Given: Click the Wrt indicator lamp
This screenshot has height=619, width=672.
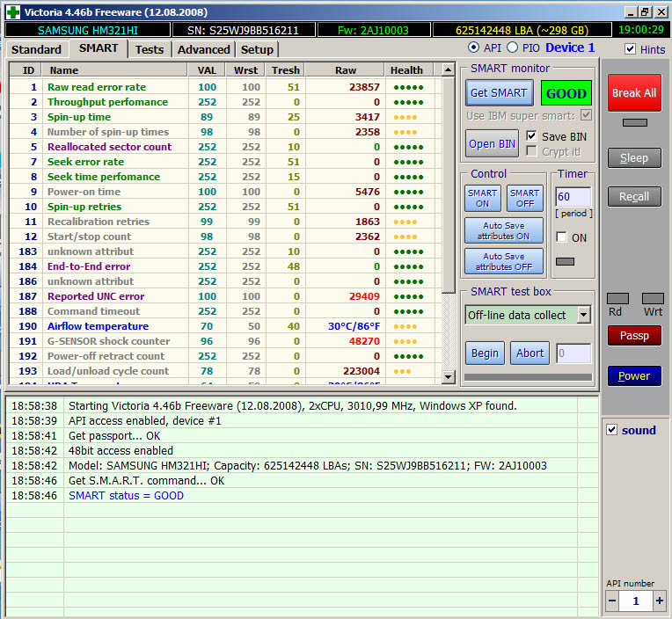Looking at the screenshot, I should [x=653, y=299].
